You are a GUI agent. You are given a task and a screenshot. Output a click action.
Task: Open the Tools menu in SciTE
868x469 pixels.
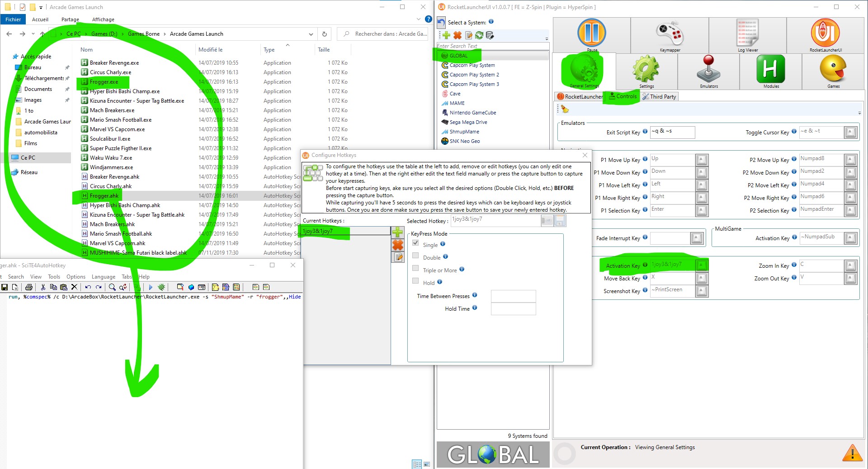54,277
